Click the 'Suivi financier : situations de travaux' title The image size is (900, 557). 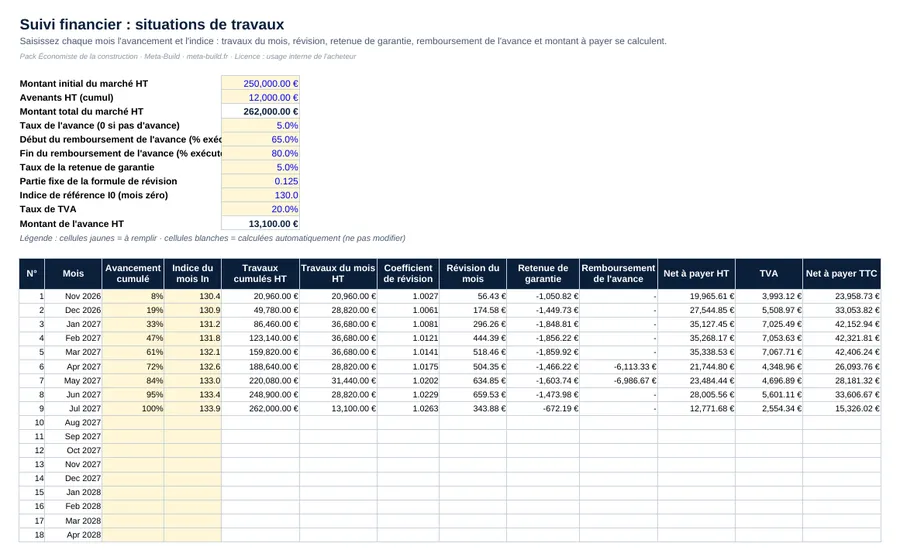click(152, 24)
